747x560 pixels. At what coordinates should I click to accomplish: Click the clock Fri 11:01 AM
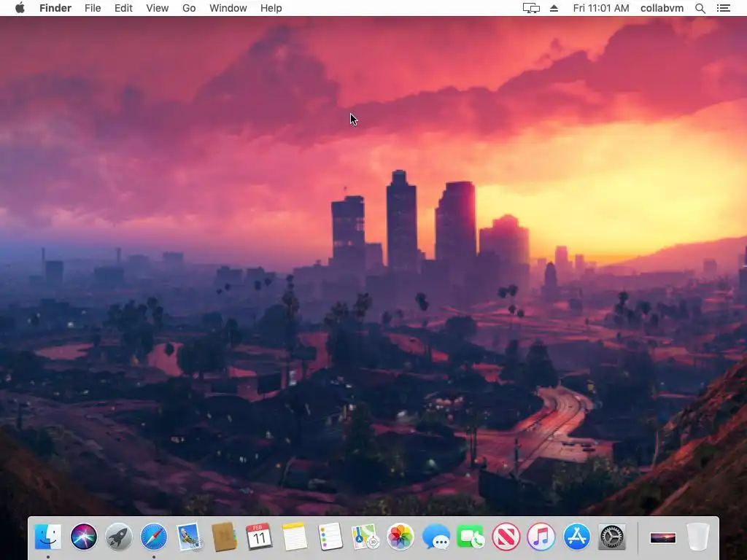(x=601, y=8)
